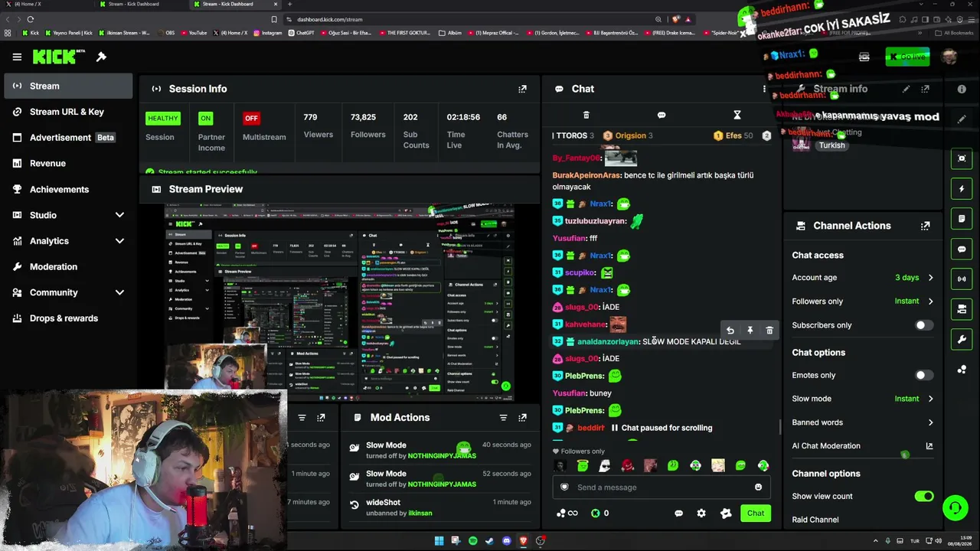
Task: Open Discord from the taskbar
Action: (506, 541)
